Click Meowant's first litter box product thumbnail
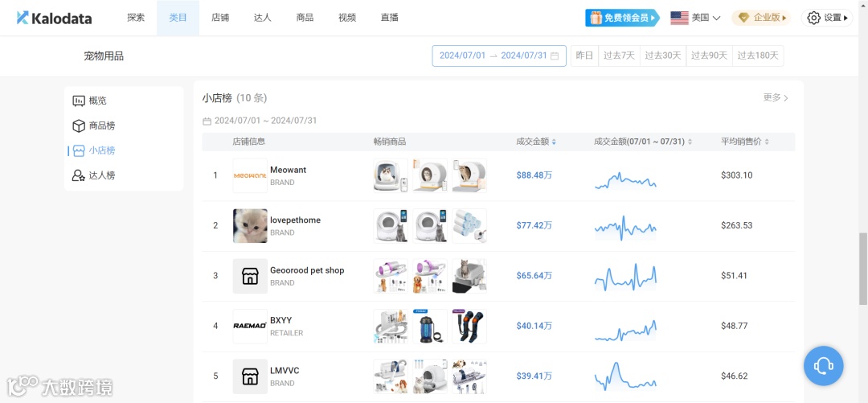Viewport: 868px width, 403px height. click(x=391, y=175)
